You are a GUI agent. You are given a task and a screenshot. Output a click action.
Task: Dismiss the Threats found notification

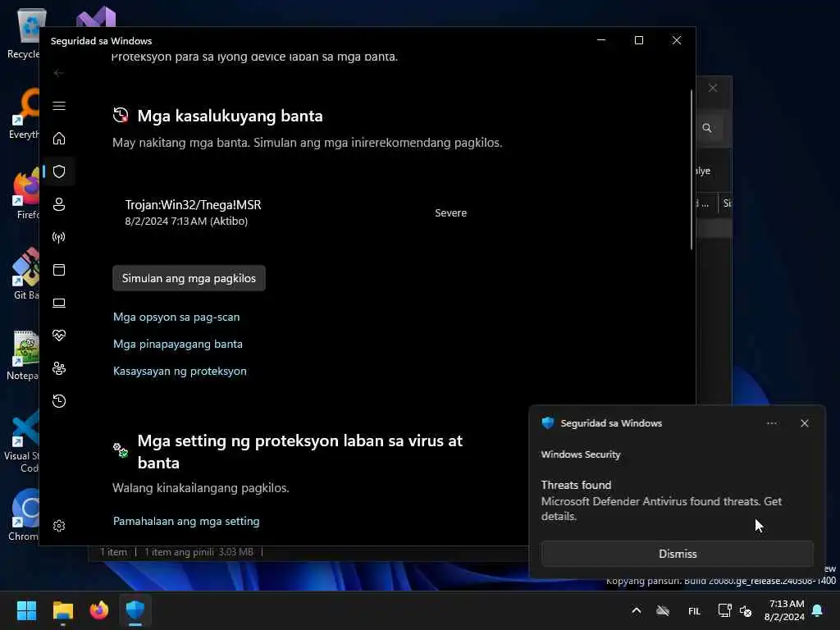(677, 554)
